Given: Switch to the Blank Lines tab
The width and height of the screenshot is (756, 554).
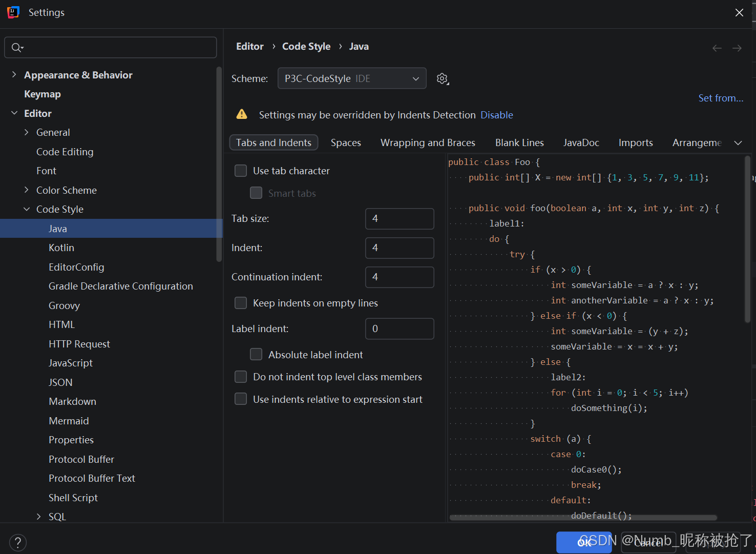Looking at the screenshot, I should pos(519,142).
